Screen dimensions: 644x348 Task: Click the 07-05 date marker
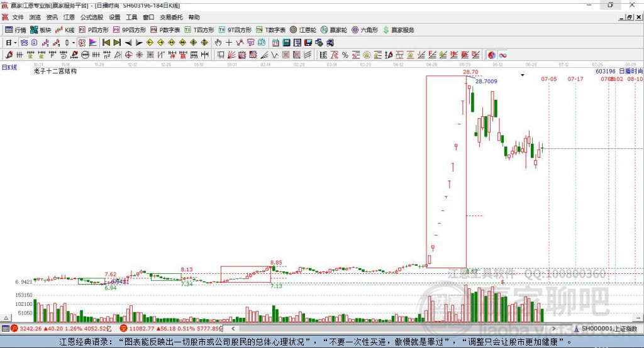point(548,79)
